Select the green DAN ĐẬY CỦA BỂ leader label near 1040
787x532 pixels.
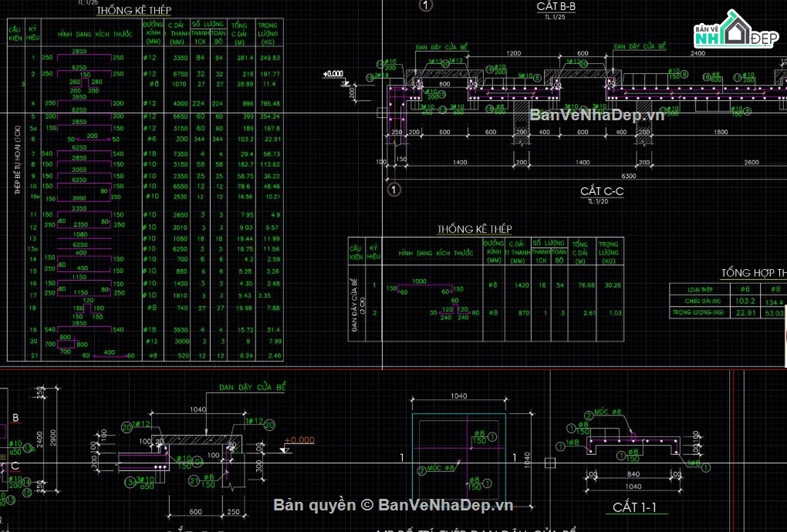tap(252, 387)
